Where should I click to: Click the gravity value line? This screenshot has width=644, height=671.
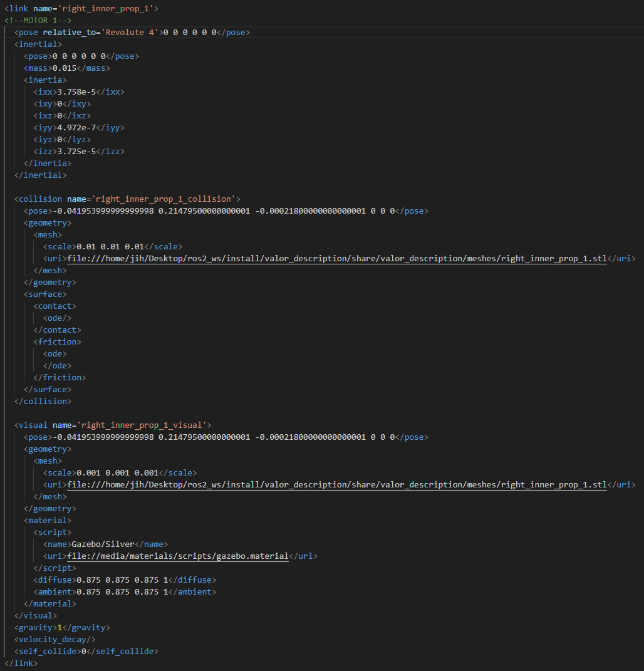[62, 628]
